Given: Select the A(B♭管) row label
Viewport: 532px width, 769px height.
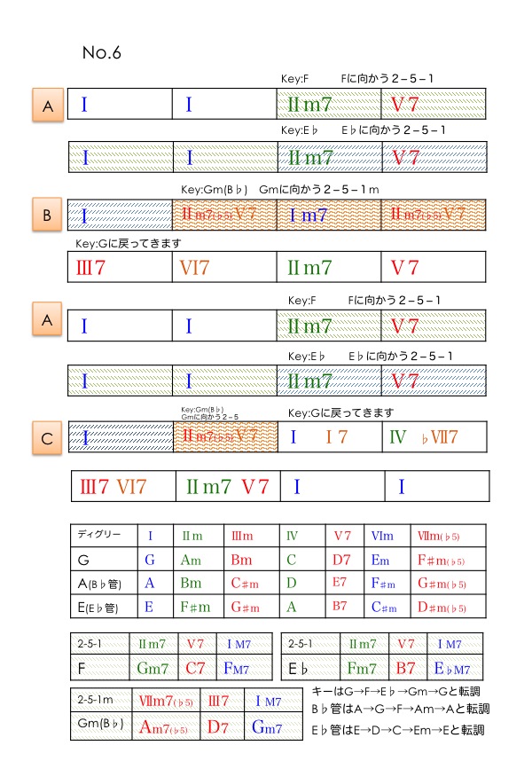Looking at the screenshot, I should (100, 584).
